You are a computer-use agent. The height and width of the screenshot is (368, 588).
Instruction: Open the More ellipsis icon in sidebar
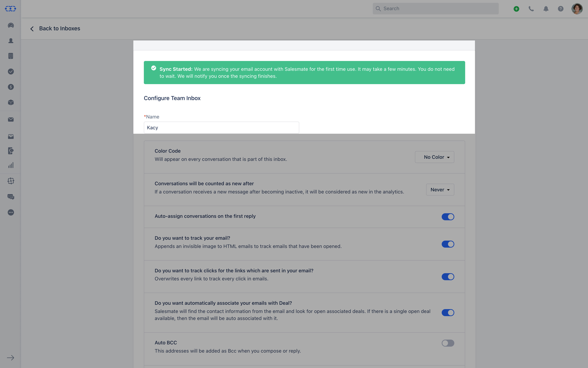click(x=11, y=212)
